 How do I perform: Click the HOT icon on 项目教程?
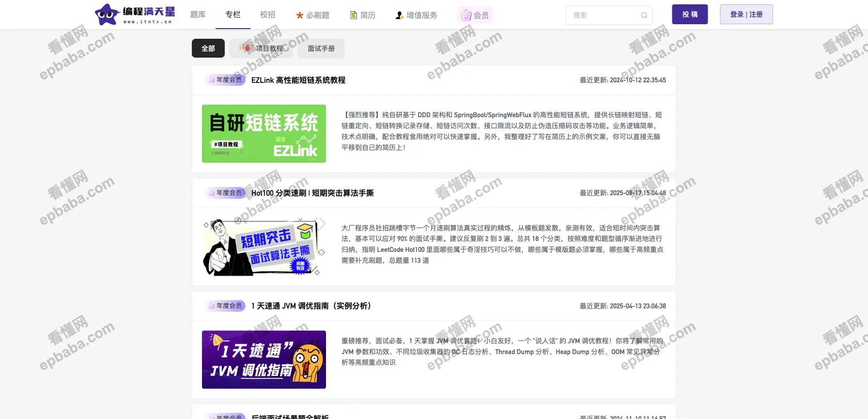coord(247,48)
